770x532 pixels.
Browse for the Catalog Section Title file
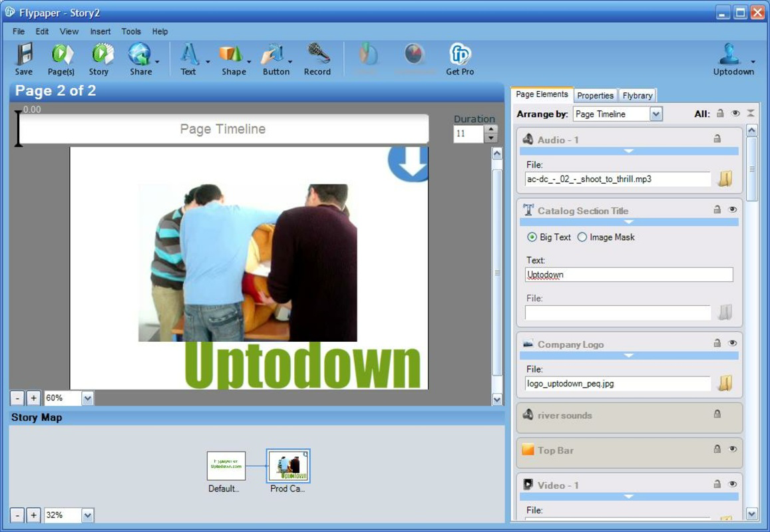pos(725,312)
